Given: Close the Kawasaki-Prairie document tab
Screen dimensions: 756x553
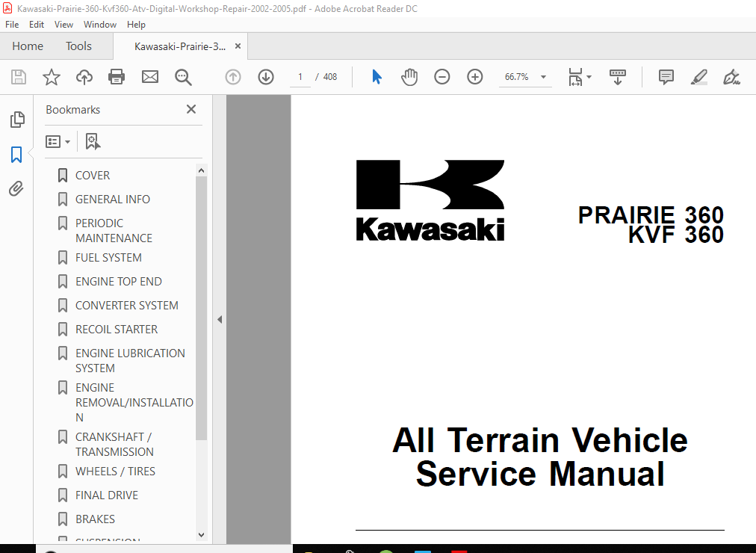Looking at the screenshot, I should (x=238, y=46).
